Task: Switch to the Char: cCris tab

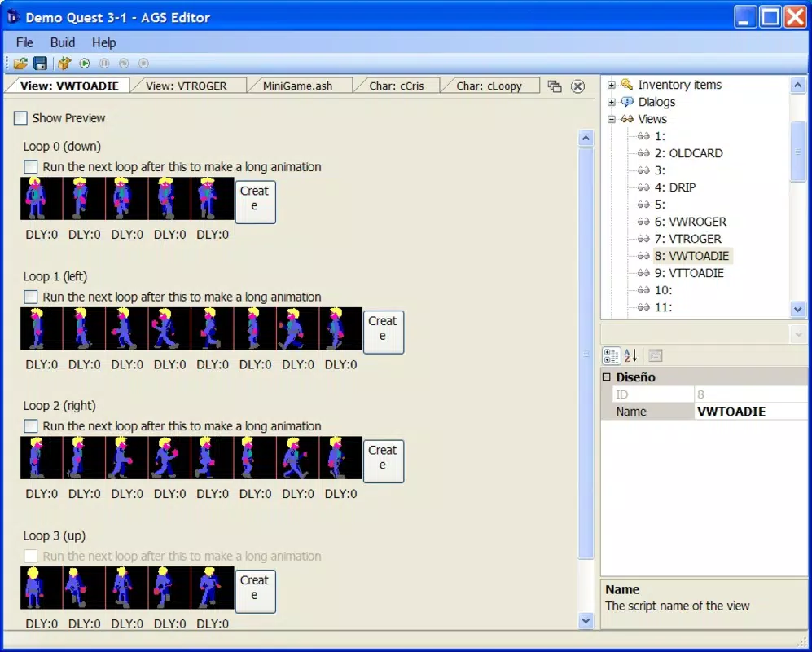Action: [396, 86]
